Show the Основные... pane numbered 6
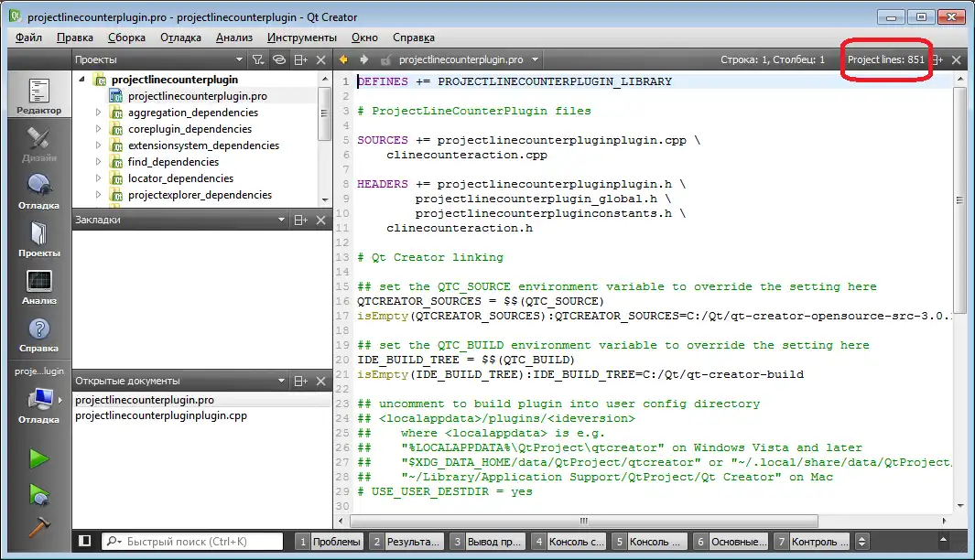 [731, 542]
